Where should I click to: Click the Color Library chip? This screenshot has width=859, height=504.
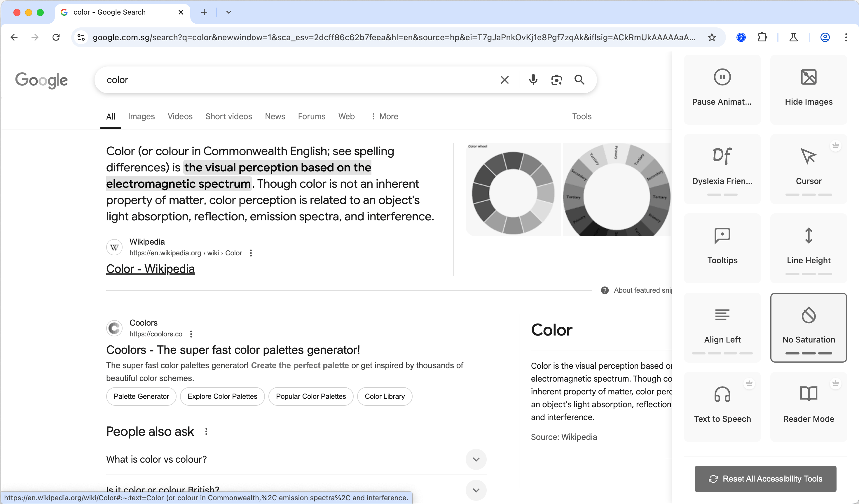point(385,396)
